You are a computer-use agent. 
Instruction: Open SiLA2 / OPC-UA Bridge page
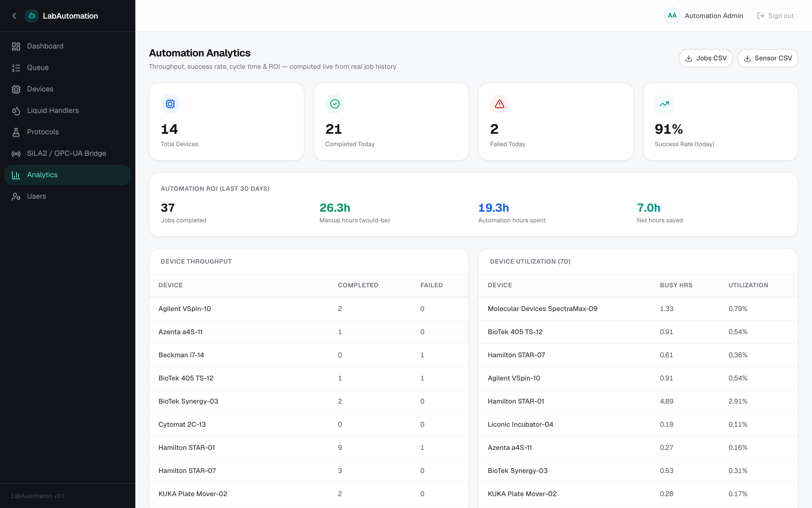pos(67,154)
